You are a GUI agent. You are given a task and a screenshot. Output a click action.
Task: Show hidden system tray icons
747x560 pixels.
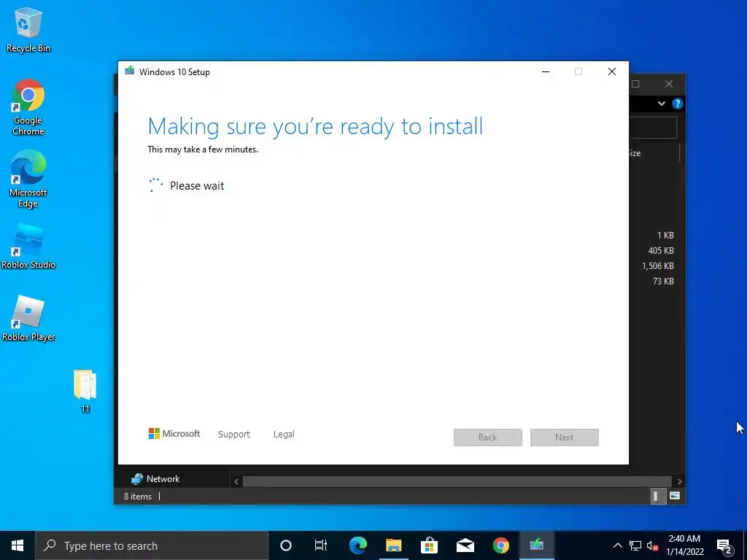[617, 545]
